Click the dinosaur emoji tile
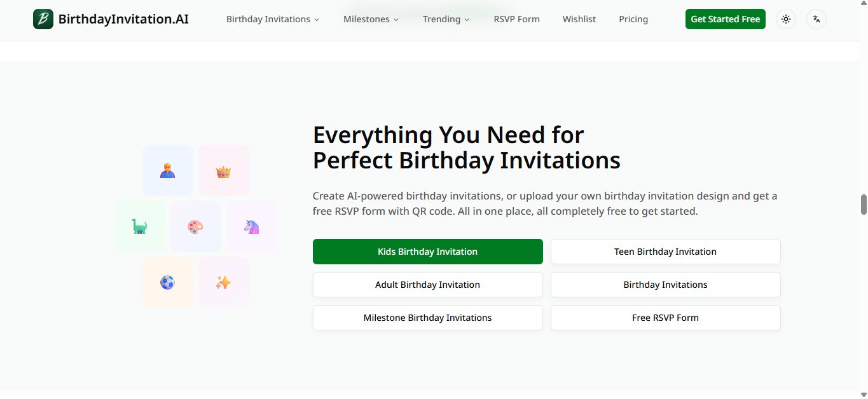868x399 pixels. [140, 226]
